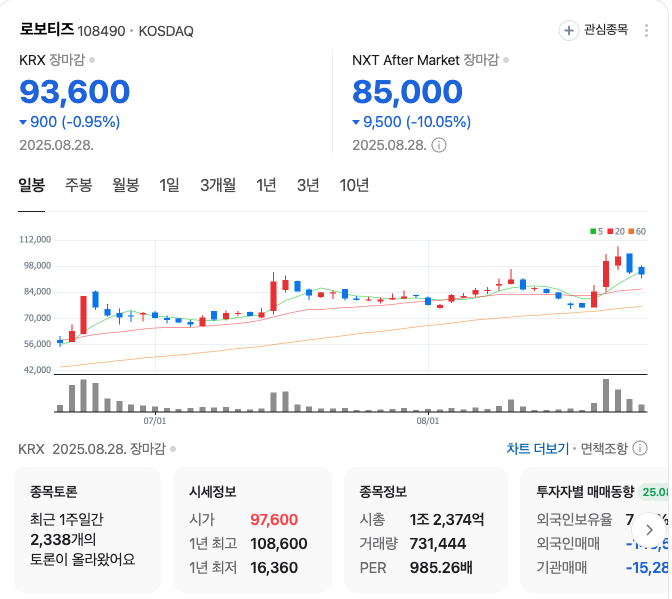This screenshot has height=599, width=672.
Task: Open 면책조항 disclaimer link
Action: point(604,449)
